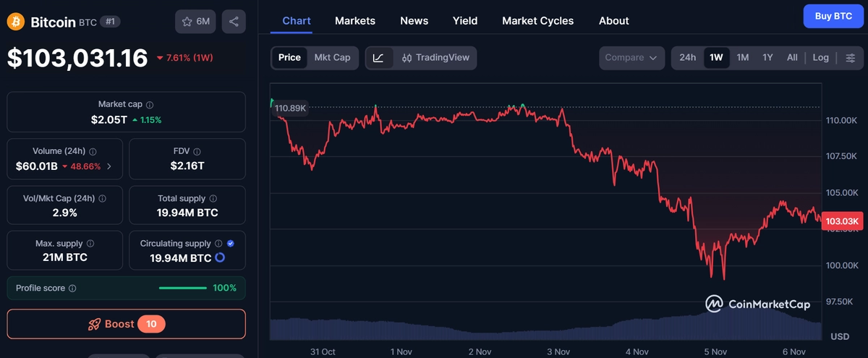Viewport: 868px width, 358px height.
Task: Open the Yield tab
Action: [465, 21]
